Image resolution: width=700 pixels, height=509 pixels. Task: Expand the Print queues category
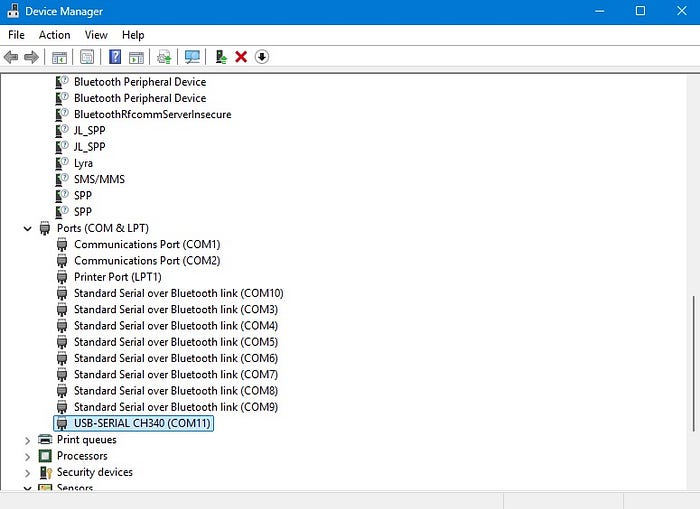coord(28,440)
